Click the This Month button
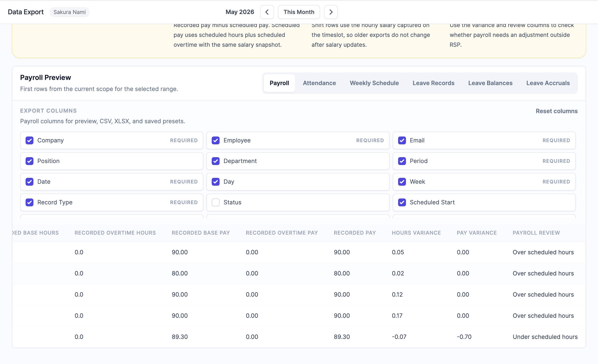Image resolution: width=598 pixels, height=364 pixels. click(299, 12)
